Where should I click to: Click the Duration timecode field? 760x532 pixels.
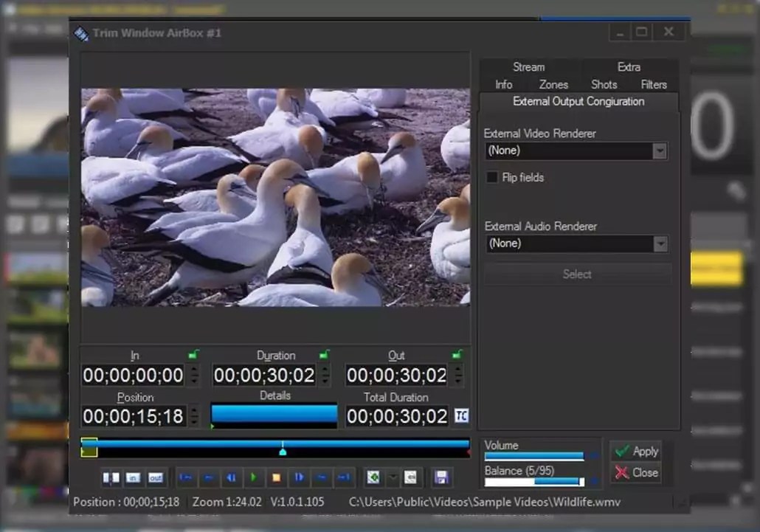click(x=264, y=376)
